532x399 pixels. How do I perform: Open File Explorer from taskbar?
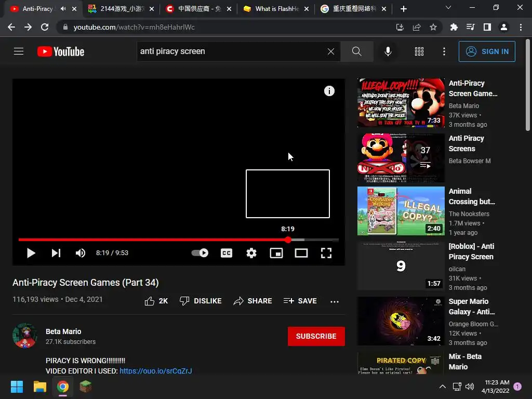(39, 387)
